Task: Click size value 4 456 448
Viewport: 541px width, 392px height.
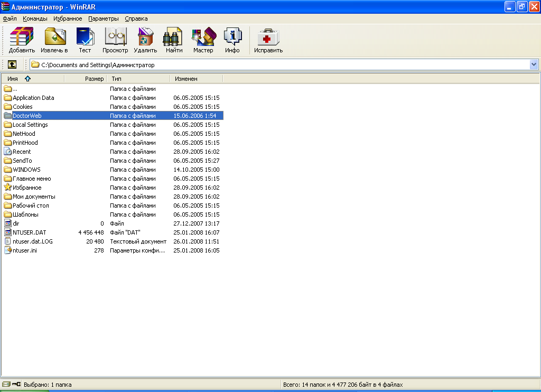Action: click(91, 232)
